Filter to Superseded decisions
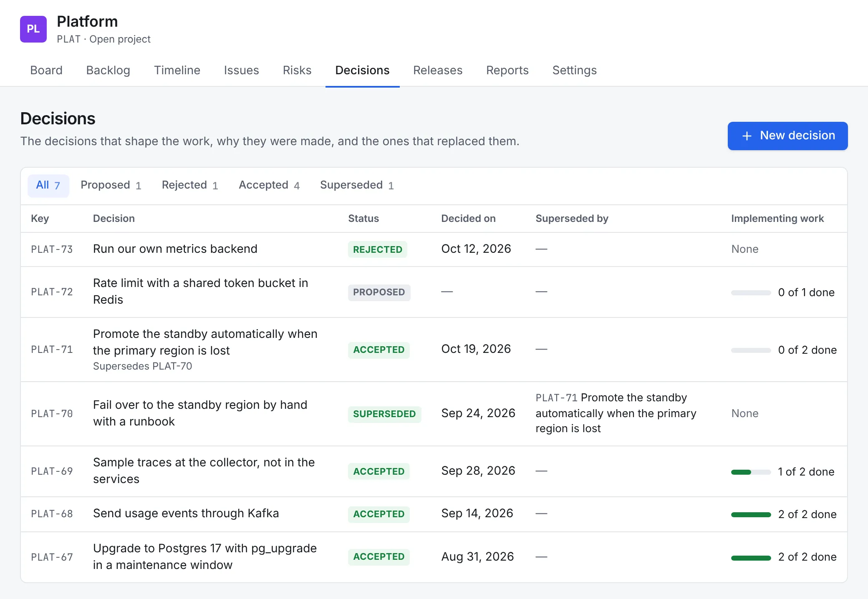 tap(357, 186)
